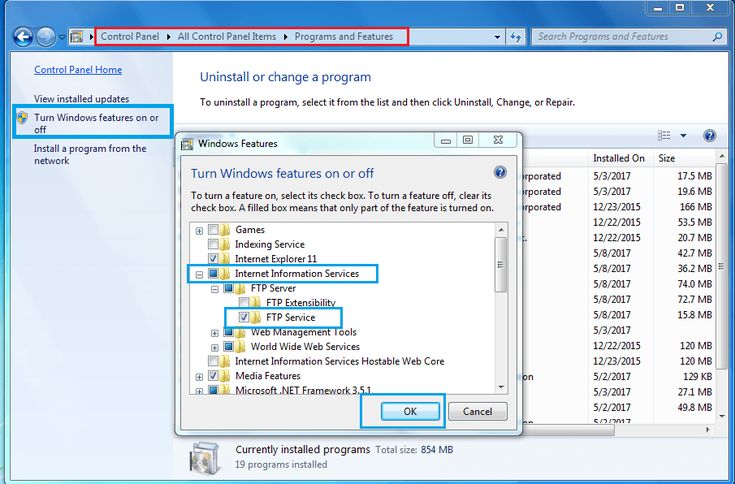Click the Back navigation arrow
Image resolution: width=735 pixels, height=484 pixels.
tap(22, 37)
